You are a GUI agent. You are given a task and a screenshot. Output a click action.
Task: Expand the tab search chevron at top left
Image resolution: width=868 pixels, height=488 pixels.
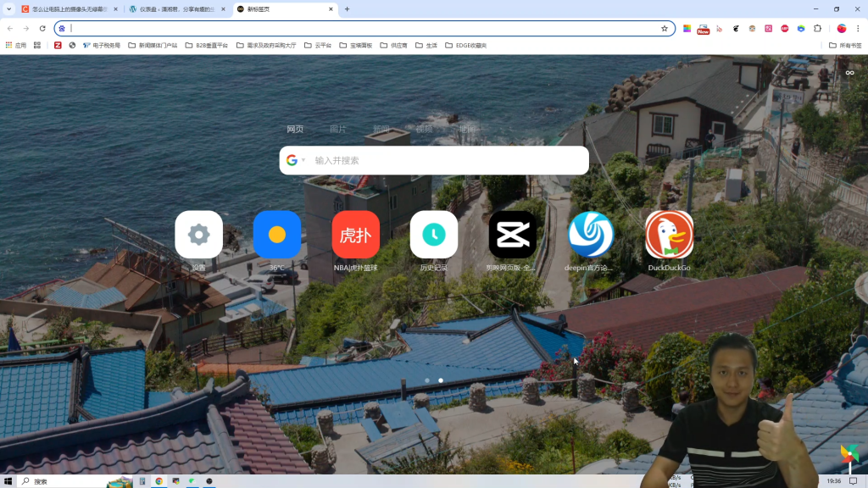8,8
